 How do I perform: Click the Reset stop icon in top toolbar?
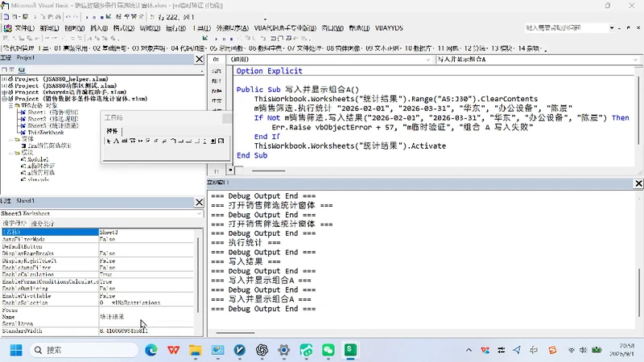[101, 17]
